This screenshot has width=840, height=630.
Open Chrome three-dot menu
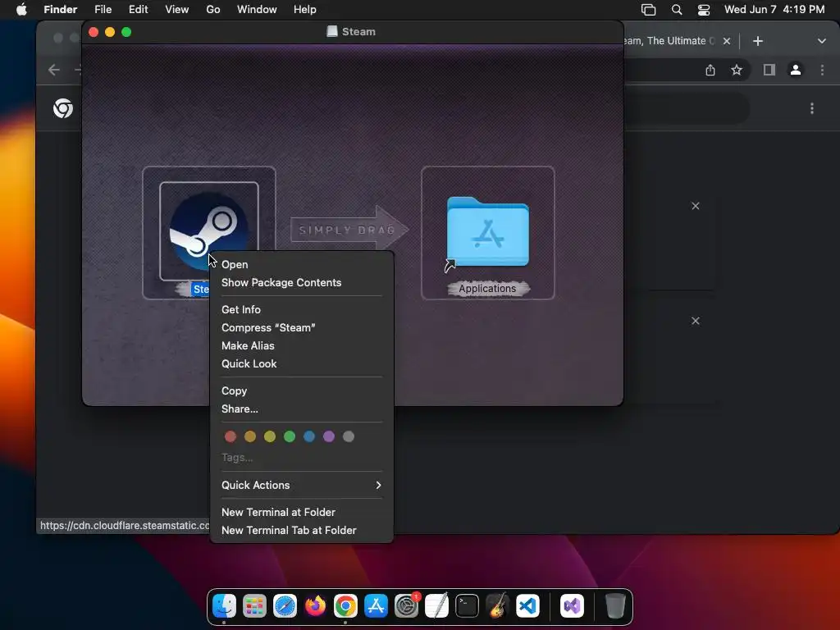(822, 70)
